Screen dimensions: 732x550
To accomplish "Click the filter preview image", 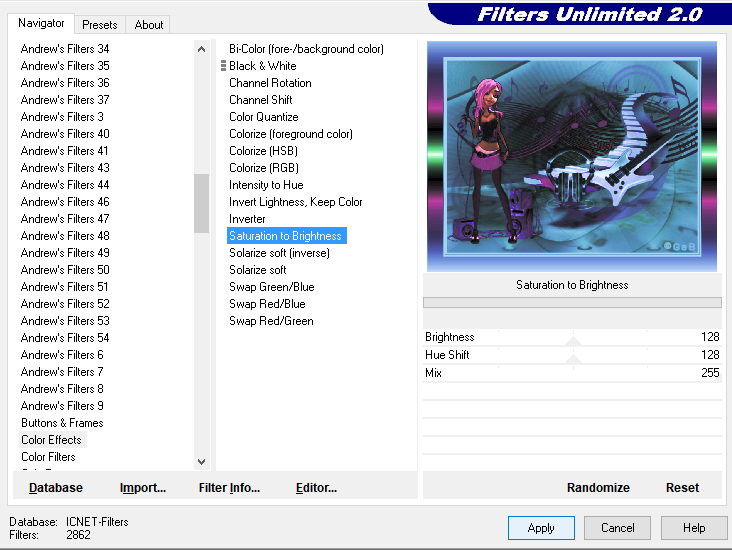I will 572,156.
